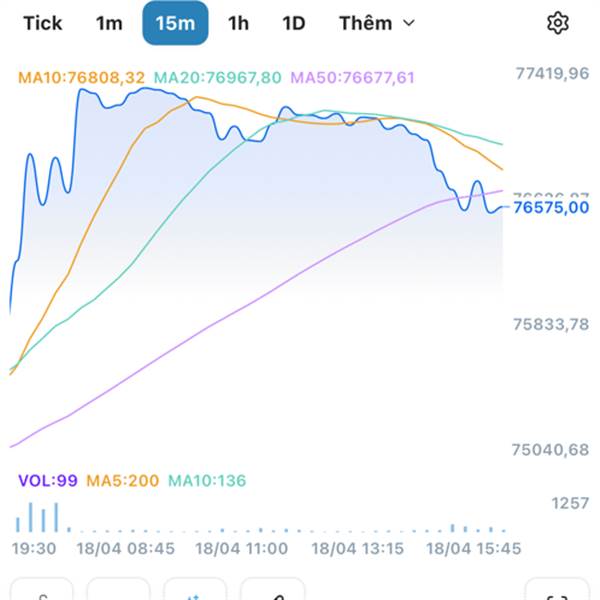Click the MA10:136 volume indicator label
Screen dimensions: 600x600
click(x=206, y=481)
